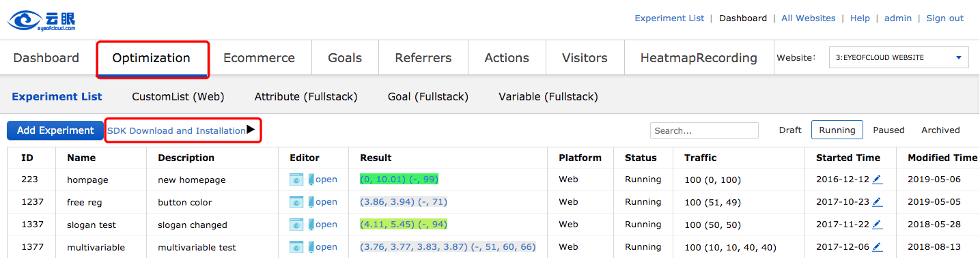Viewport: 980px width, 258px height.
Task: Show Paused experiments filter
Action: [x=888, y=130]
